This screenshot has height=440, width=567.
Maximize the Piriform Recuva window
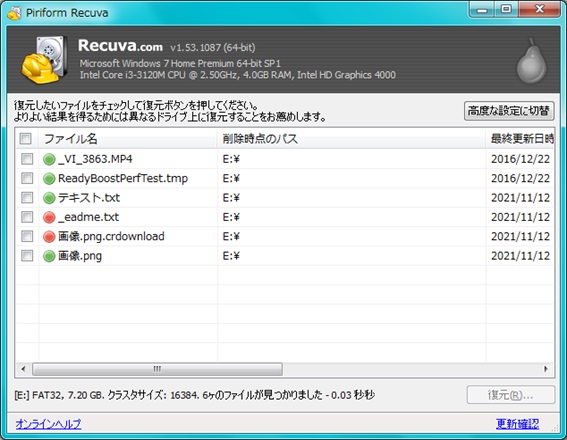[x=507, y=9]
